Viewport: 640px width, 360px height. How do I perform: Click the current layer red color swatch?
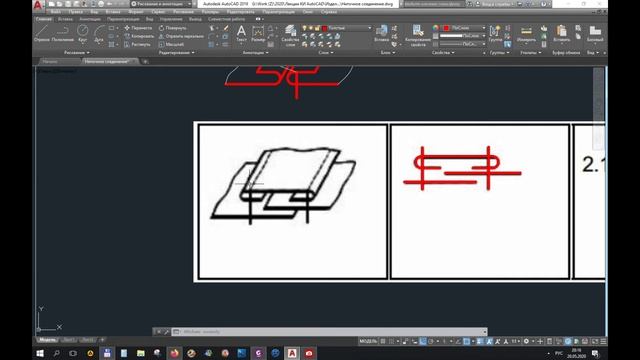pos(324,28)
